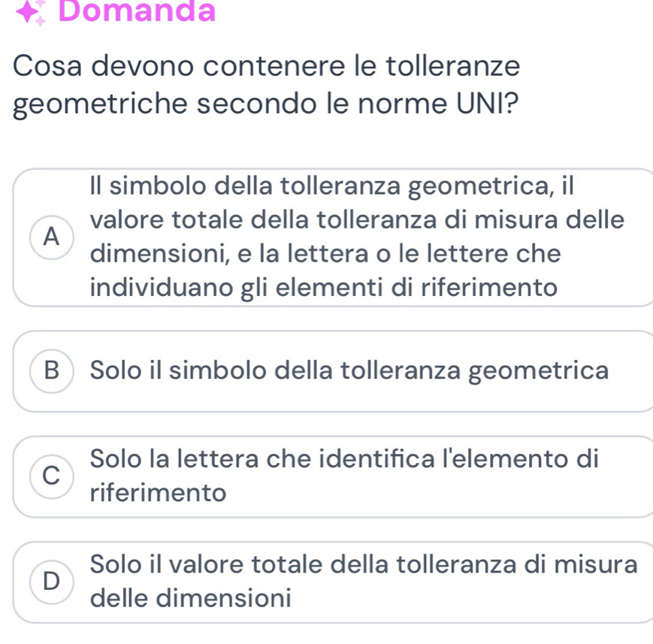This screenshot has height=644, width=653.
Task: Click the line 'individuano gli elementi di riferimento'
Action: coord(325,288)
